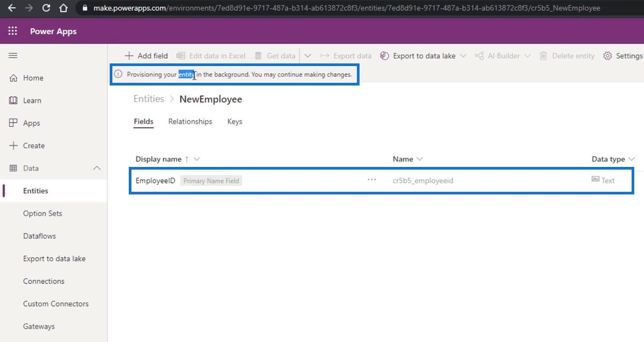Expand the AI Builder dropdown chevron

[528, 56]
